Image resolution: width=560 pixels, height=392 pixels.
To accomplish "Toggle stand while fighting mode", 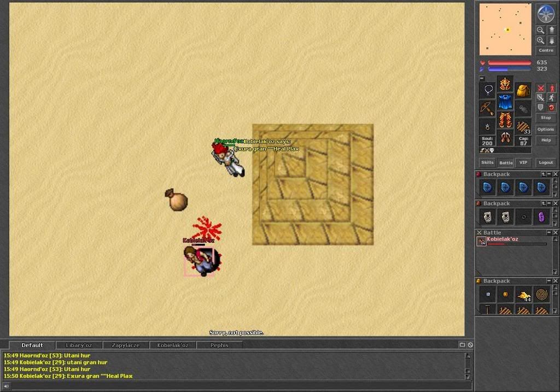I will tap(552, 88).
